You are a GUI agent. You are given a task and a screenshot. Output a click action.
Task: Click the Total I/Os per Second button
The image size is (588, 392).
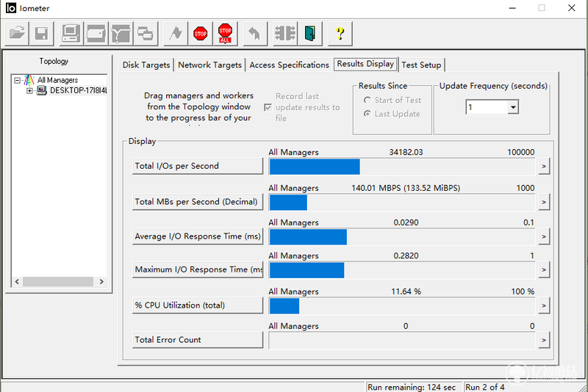(x=198, y=166)
